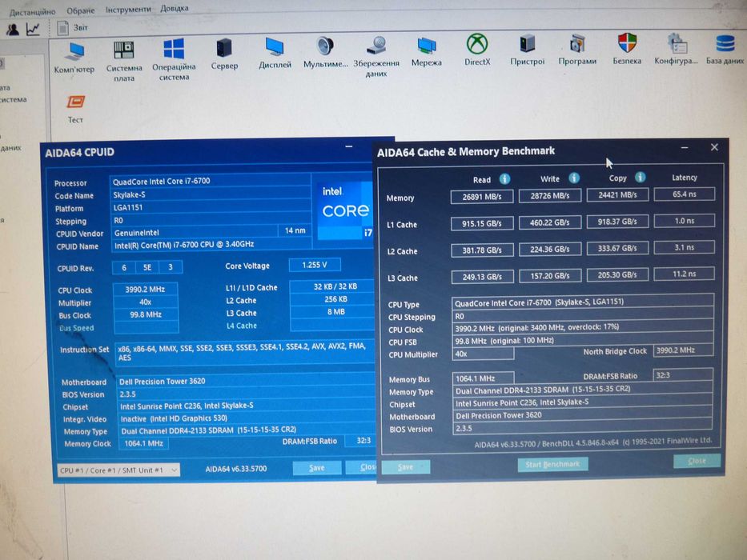Minimize the Cache & Memory Benchmark window

point(685,148)
